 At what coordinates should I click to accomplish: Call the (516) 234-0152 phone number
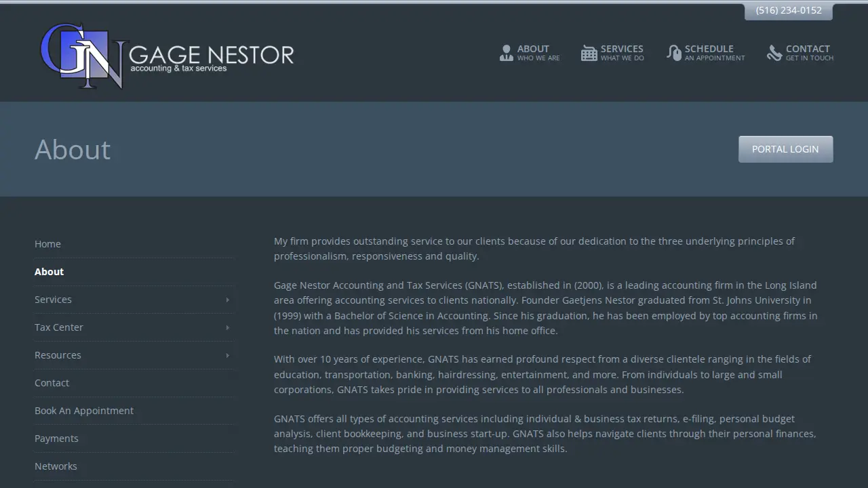point(789,10)
